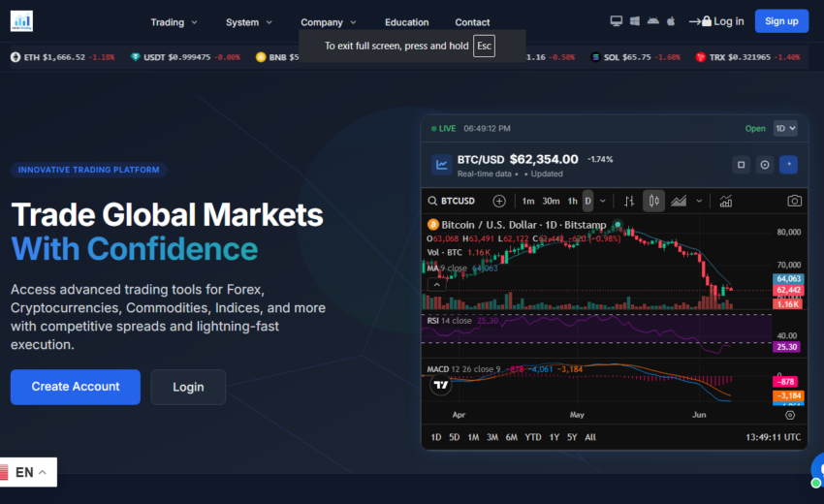This screenshot has width=824, height=504.
Task: Click the SOL ticker coin icon
Action: 595,57
